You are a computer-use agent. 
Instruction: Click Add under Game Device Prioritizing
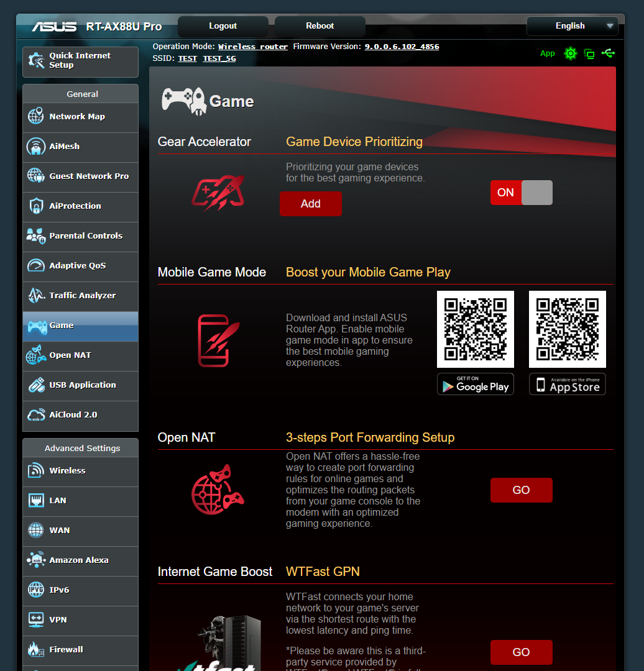[310, 204]
